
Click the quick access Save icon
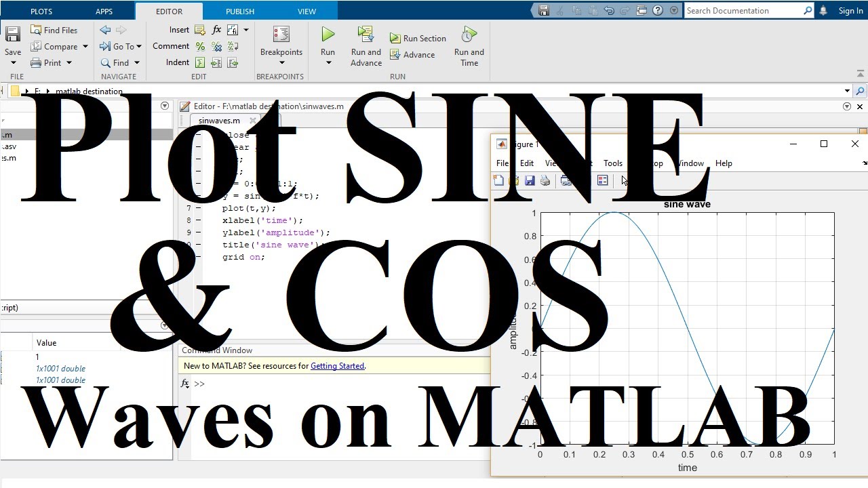[543, 11]
